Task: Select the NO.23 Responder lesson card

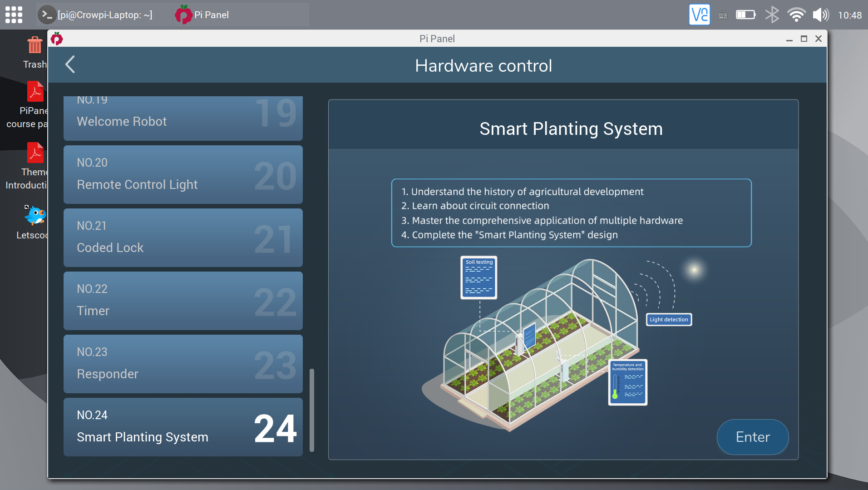Action: [x=183, y=364]
